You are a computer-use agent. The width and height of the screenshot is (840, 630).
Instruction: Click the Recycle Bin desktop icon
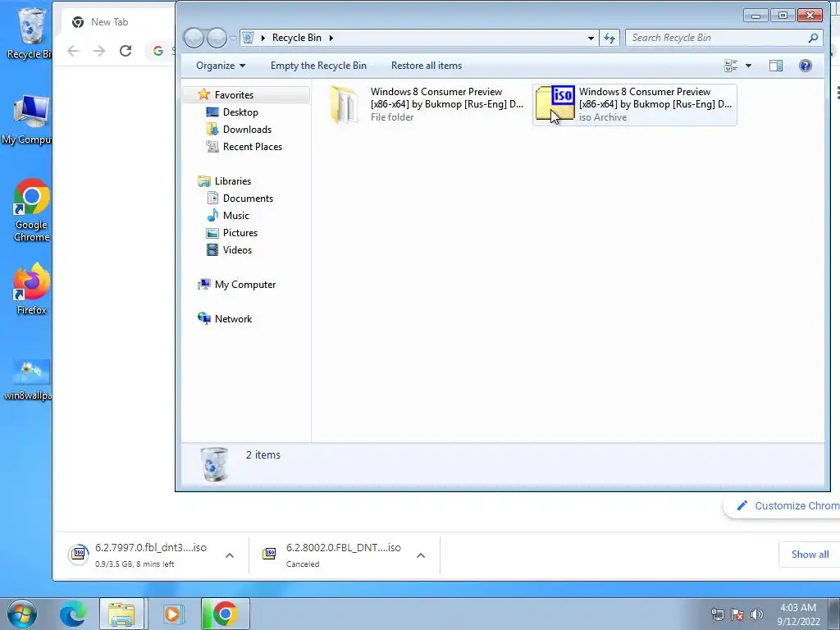pyautogui.click(x=29, y=33)
